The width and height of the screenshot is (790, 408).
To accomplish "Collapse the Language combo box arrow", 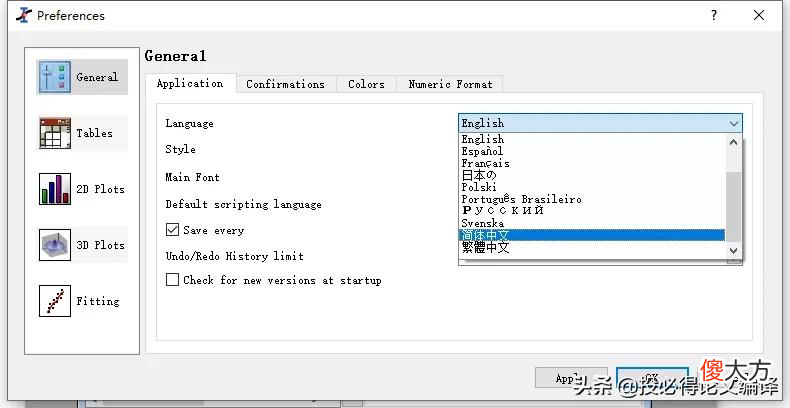I will (734, 123).
